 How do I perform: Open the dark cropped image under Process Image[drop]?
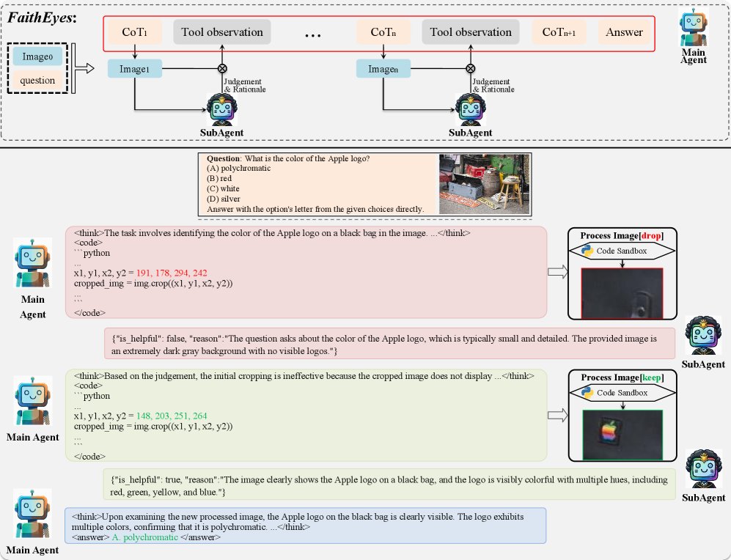[x=622, y=293]
